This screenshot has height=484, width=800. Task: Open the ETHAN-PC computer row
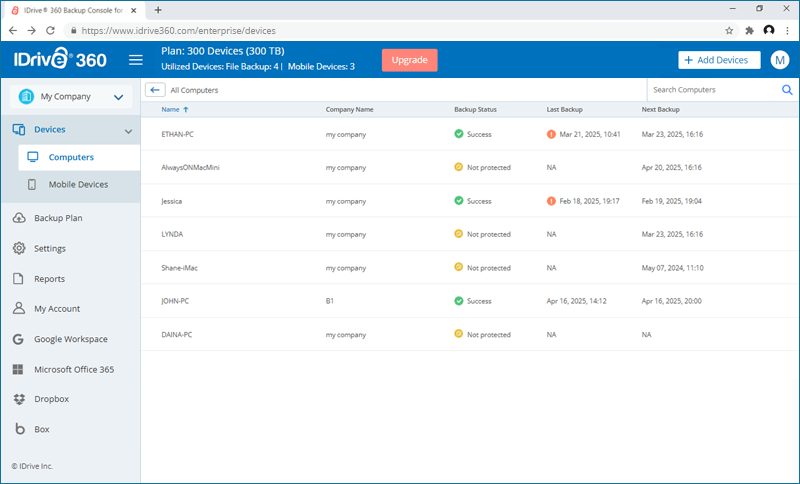click(177, 134)
